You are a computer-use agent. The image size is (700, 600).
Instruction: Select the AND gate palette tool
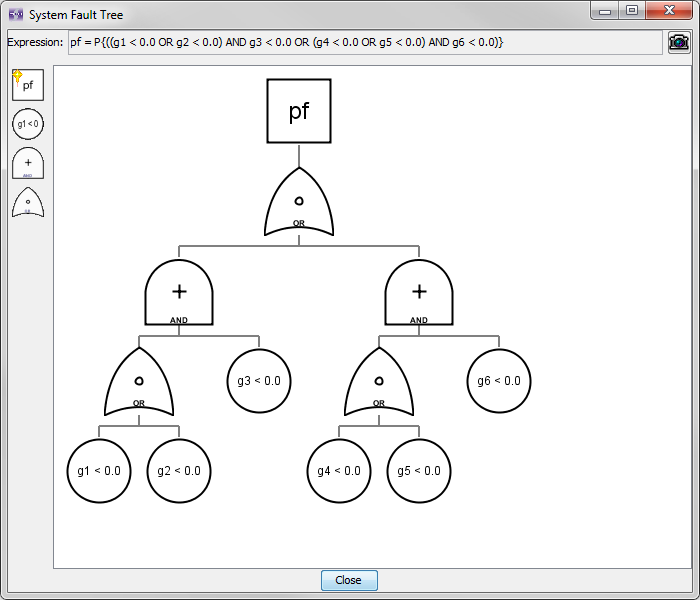pos(28,163)
